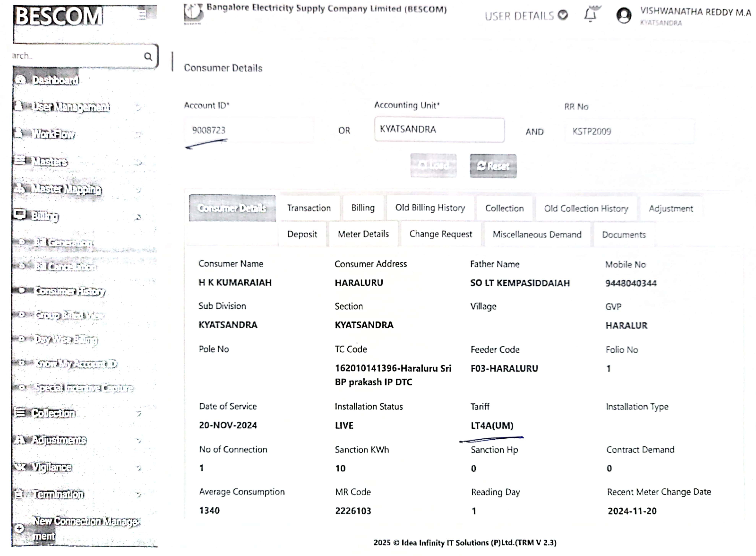Collapse the Billing sidebar section
The image size is (756, 556).
click(x=138, y=217)
